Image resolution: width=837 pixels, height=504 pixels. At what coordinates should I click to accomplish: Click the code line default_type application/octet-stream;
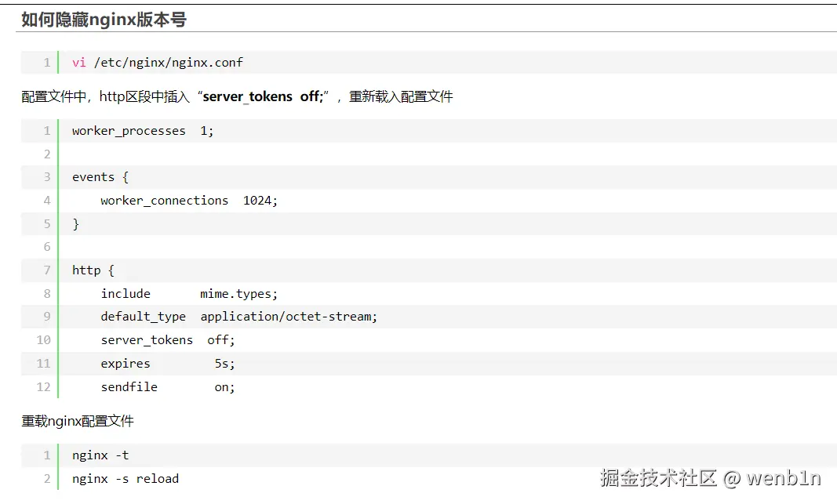[x=239, y=317]
